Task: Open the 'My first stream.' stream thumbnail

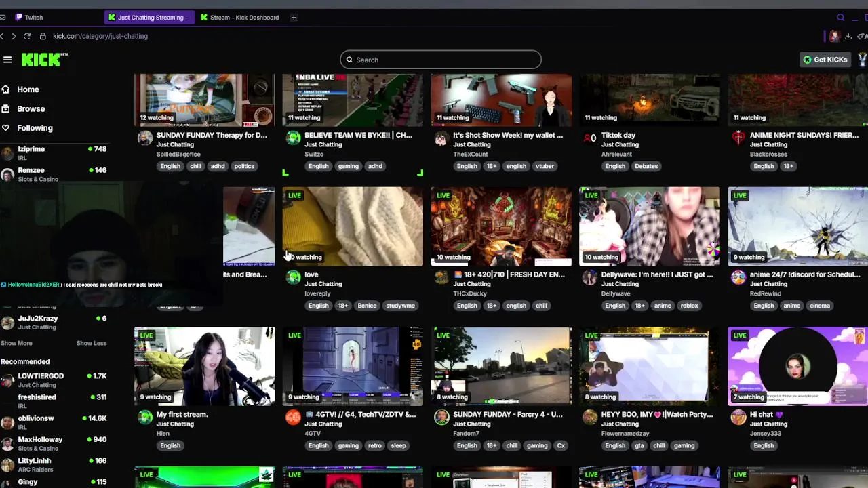Action: tap(205, 366)
